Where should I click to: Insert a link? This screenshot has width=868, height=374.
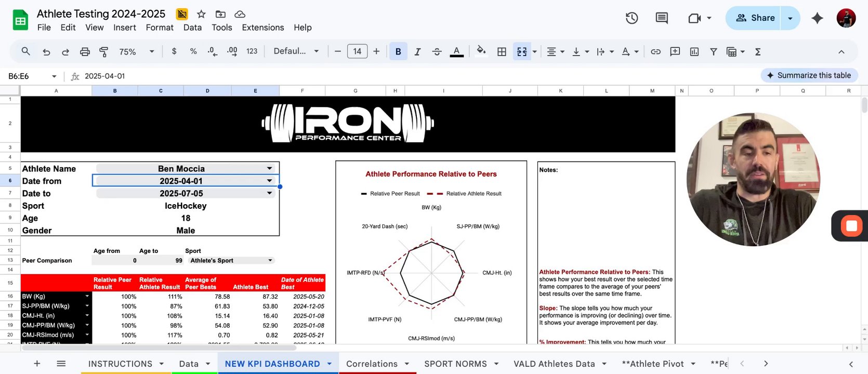point(655,51)
